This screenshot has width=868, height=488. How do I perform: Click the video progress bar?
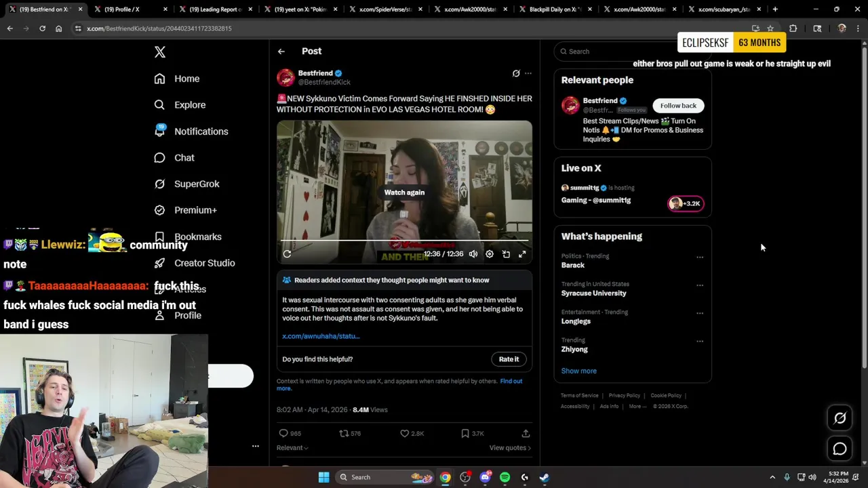[404, 241]
